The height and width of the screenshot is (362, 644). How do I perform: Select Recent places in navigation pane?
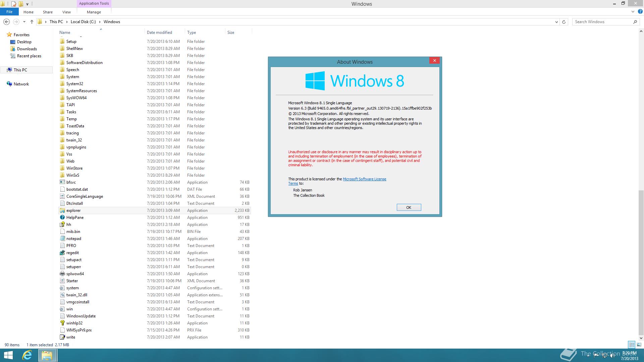point(29,56)
